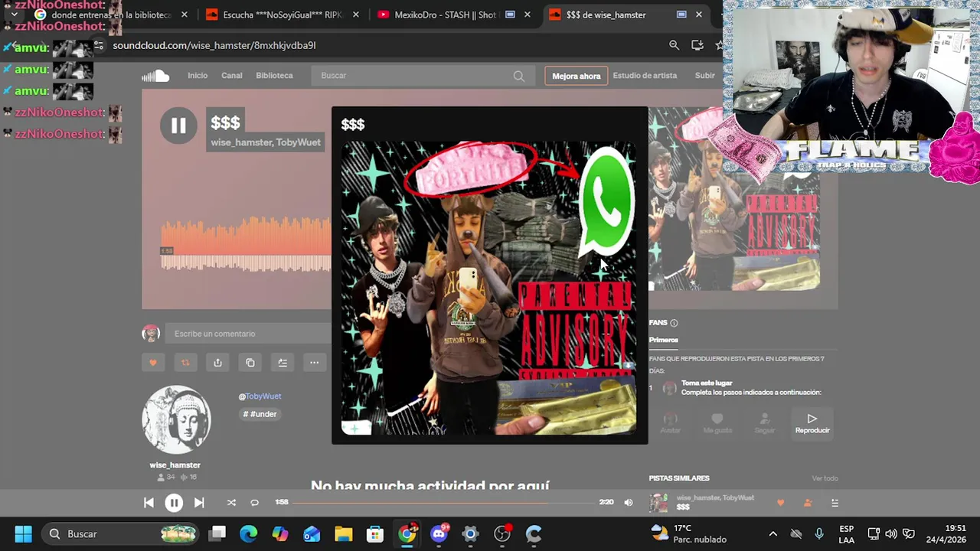Skip to previous track in bottom player
The width and height of the screenshot is (980, 551).
(x=149, y=503)
